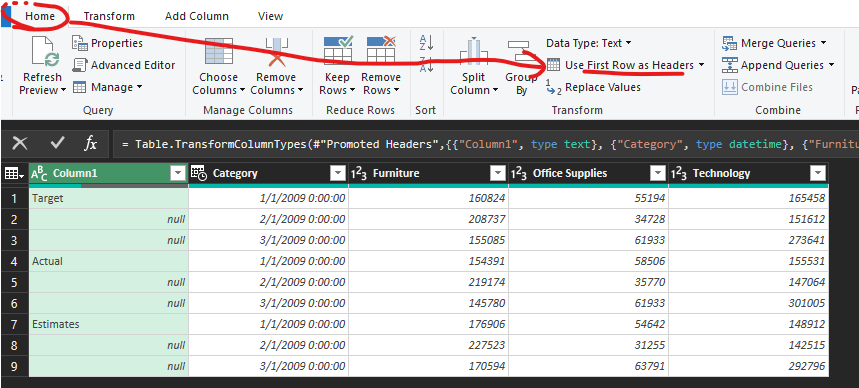
Task: Click the fx function icon
Action: pyautogui.click(x=90, y=144)
